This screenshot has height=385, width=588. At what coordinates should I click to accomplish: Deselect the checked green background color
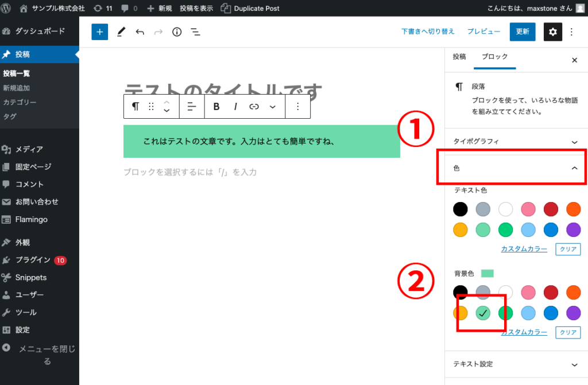pos(483,313)
